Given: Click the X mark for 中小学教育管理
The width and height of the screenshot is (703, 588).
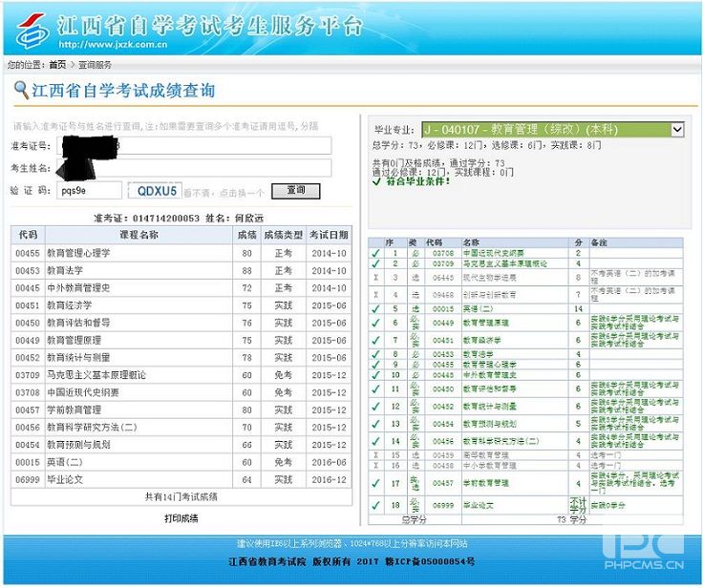Looking at the screenshot, I should [x=375, y=465].
